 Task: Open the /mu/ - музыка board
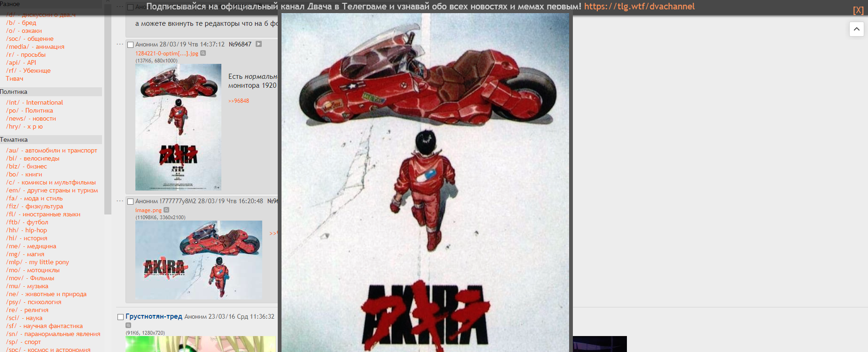pyautogui.click(x=27, y=286)
